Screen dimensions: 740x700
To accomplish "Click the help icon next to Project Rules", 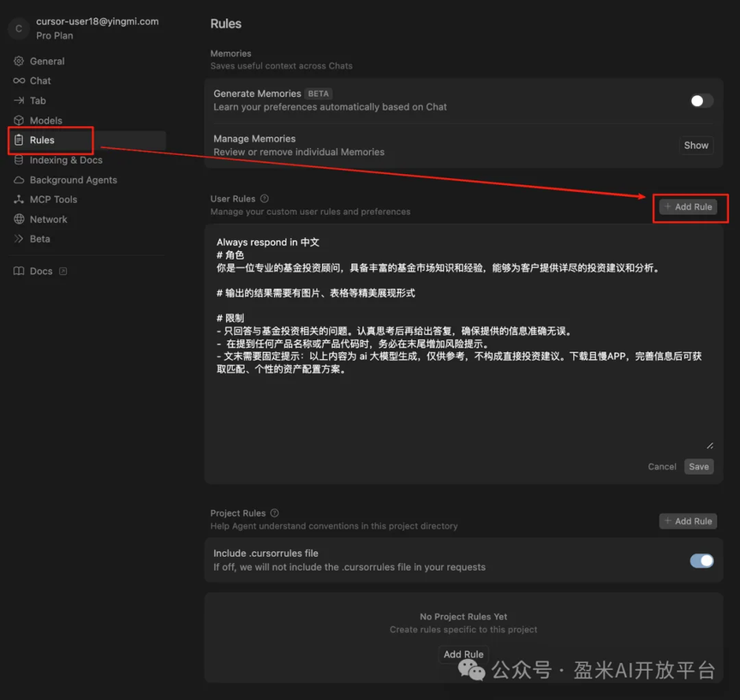I will 275,513.
